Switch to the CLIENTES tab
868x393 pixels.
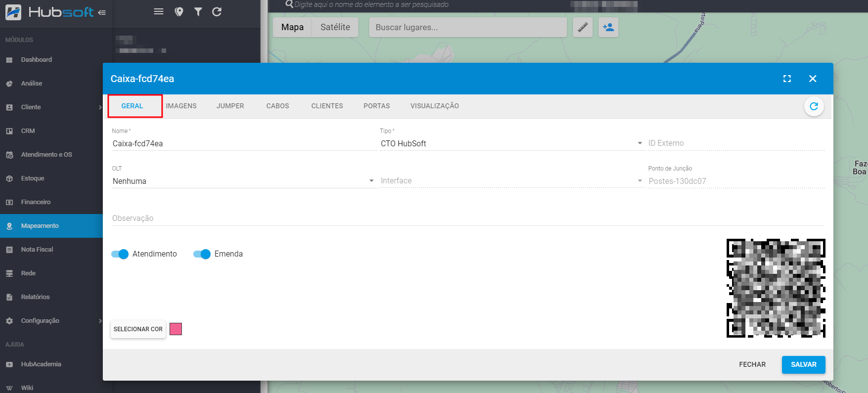pyautogui.click(x=327, y=106)
